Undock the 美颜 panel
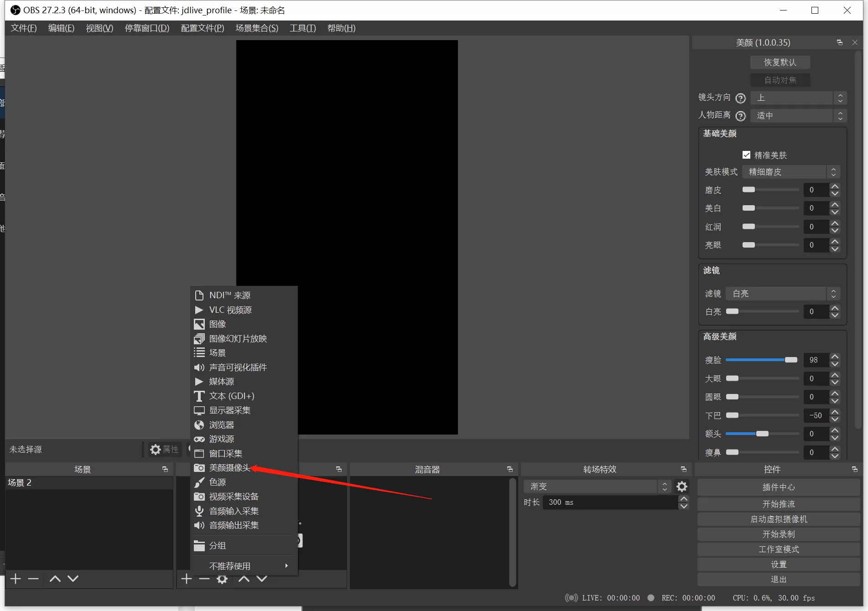The height and width of the screenshot is (611, 868). (839, 42)
